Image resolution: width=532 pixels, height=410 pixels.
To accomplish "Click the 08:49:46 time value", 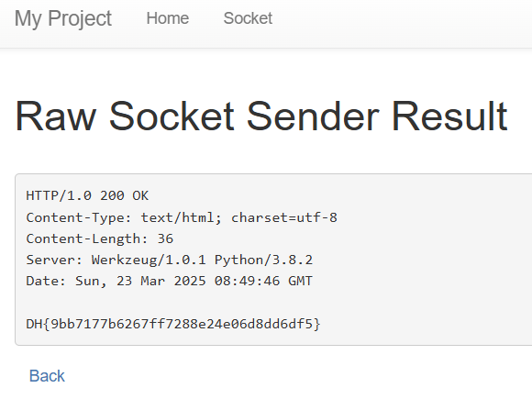I will tap(247, 281).
